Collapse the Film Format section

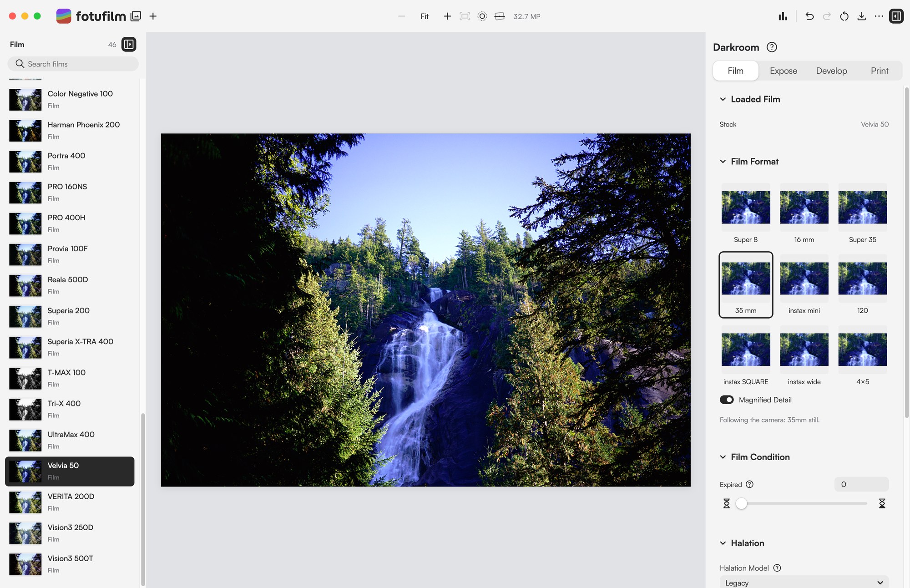[723, 162]
